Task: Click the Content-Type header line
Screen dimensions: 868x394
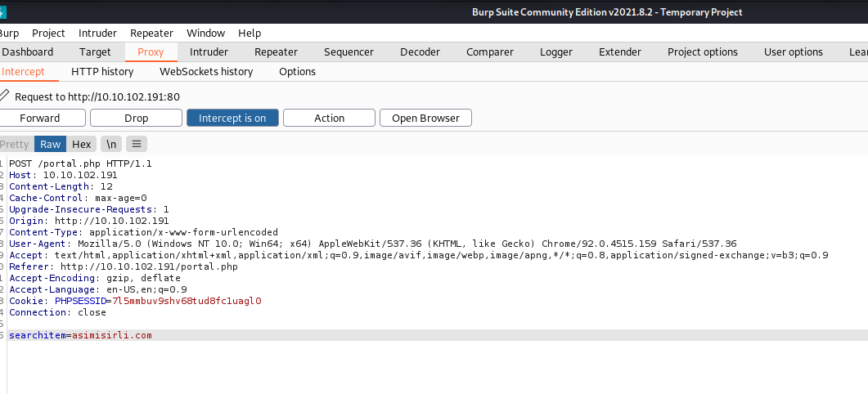Action: pyautogui.click(x=143, y=232)
